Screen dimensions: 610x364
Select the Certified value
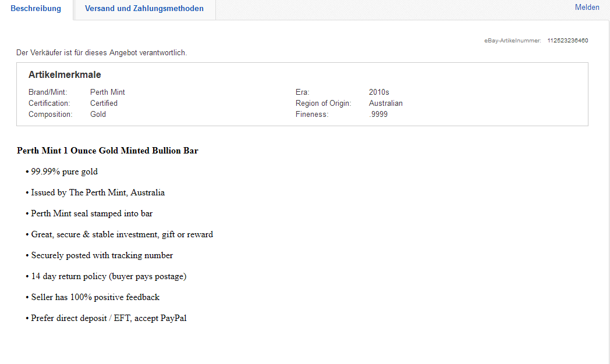104,104
